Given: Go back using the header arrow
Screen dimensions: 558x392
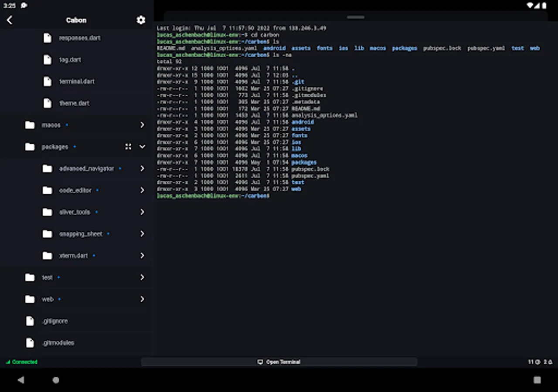Looking at the screenshot, I should coord(10,20).
